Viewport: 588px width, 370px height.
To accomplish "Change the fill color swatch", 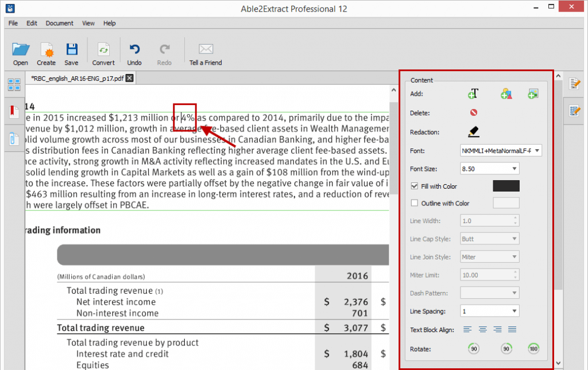I will click(x=505, y=185).
